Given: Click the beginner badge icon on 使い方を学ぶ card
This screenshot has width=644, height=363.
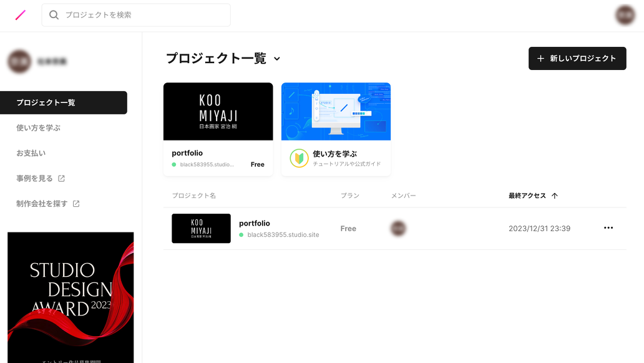Looking at the screenshot, I should pyautogui.click(x=300, y=158).
